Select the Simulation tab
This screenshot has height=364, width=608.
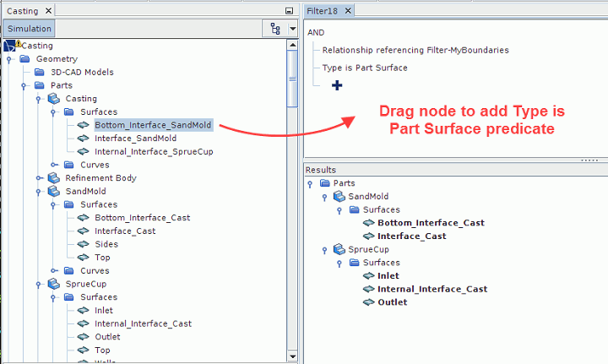[x=30, y=29]
